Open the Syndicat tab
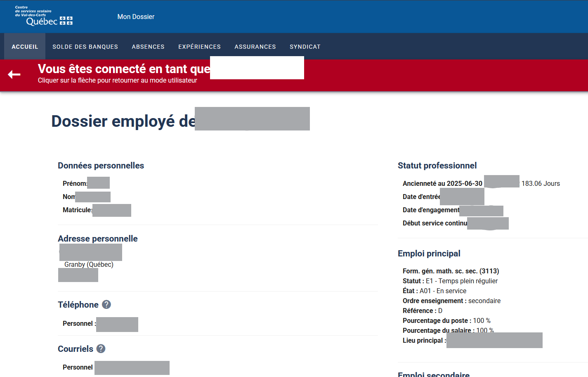The image size is (588, 377). (305, 47)
